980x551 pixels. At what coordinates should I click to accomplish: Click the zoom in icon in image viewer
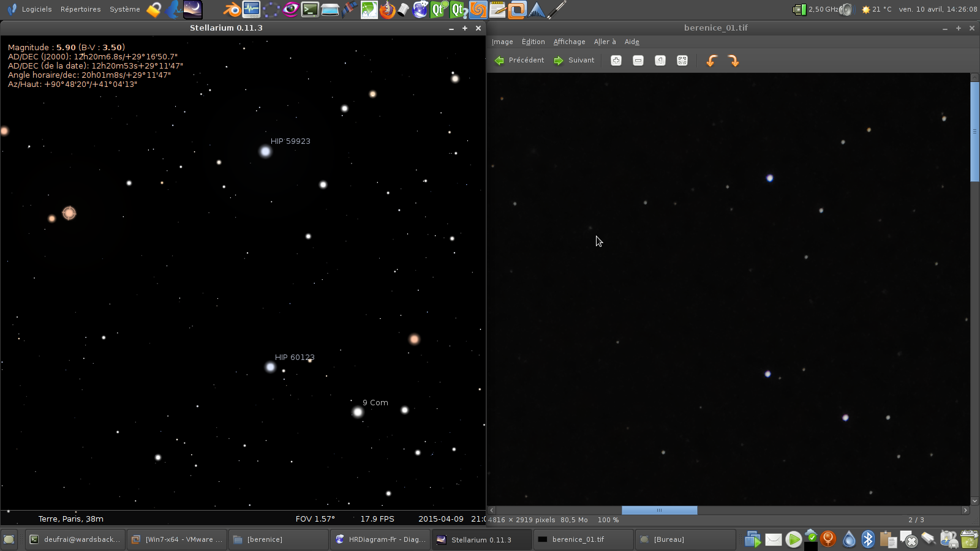point(616,60)
